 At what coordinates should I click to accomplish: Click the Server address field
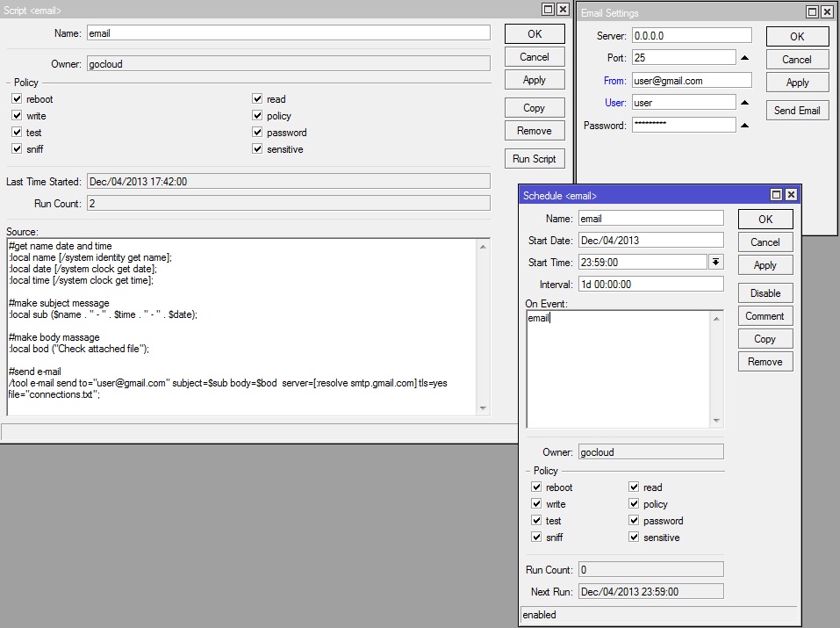click(691, 36)
